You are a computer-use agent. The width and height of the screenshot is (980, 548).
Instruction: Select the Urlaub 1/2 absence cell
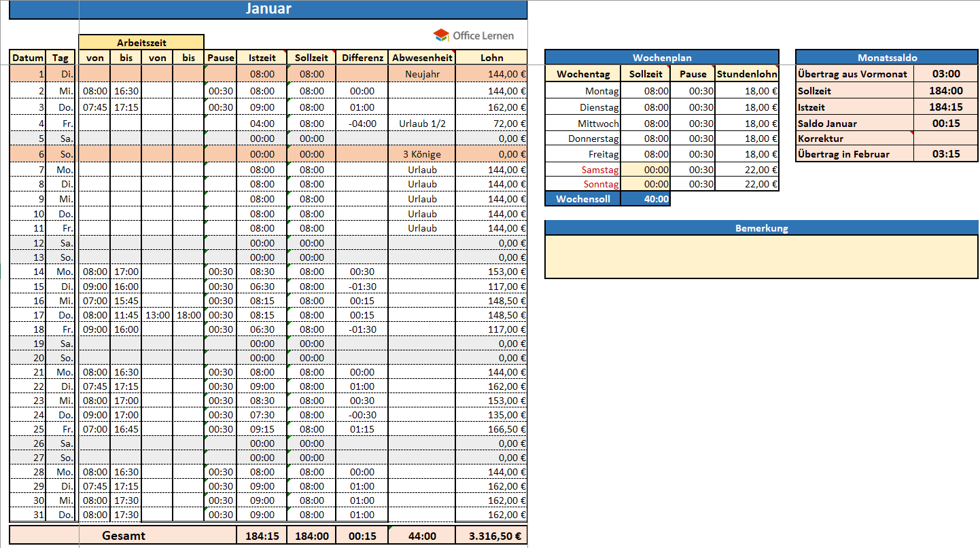(x=422, y=124)
